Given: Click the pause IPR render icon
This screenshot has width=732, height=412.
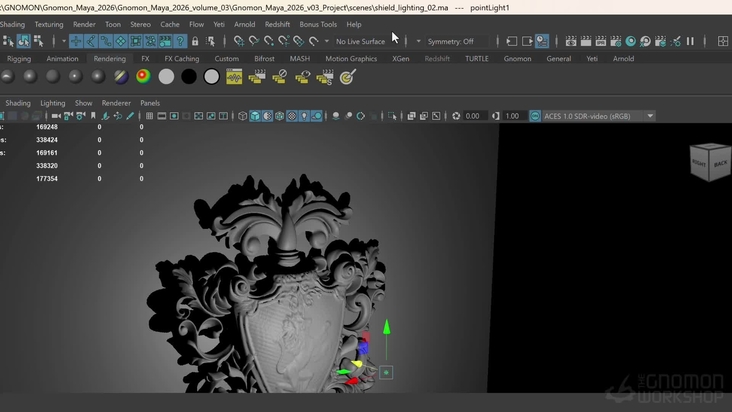Looking at the screenshot, I should point(690,42).
